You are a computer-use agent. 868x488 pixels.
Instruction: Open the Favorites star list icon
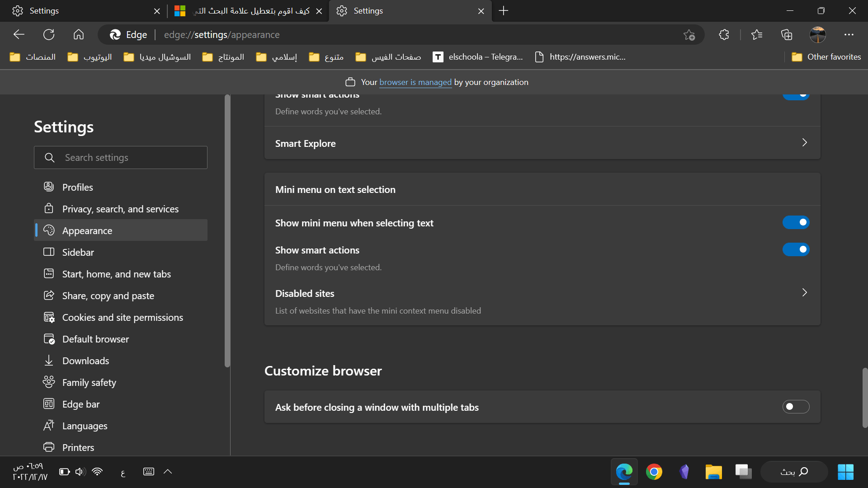coord(756,35)
